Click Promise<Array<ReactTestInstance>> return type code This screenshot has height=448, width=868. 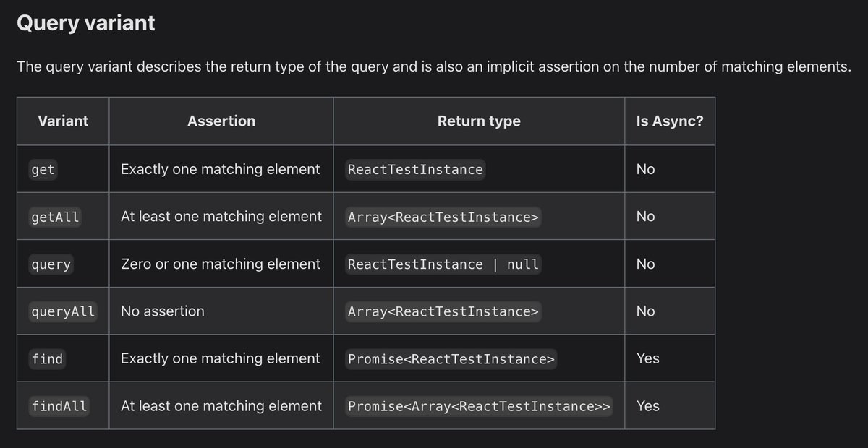[480, 406]
